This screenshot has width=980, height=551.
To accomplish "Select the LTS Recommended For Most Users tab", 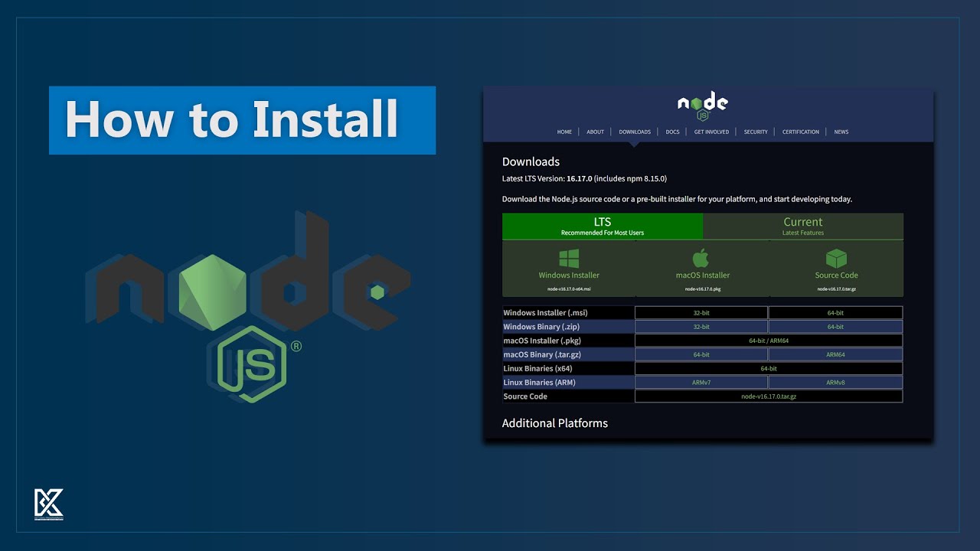I will pos(603,227).
